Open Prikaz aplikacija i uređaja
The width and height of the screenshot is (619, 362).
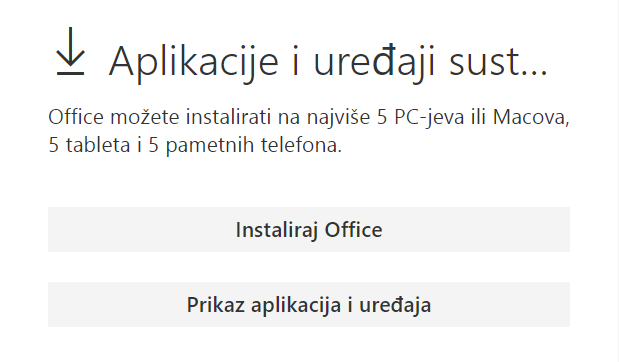[309, 304]
